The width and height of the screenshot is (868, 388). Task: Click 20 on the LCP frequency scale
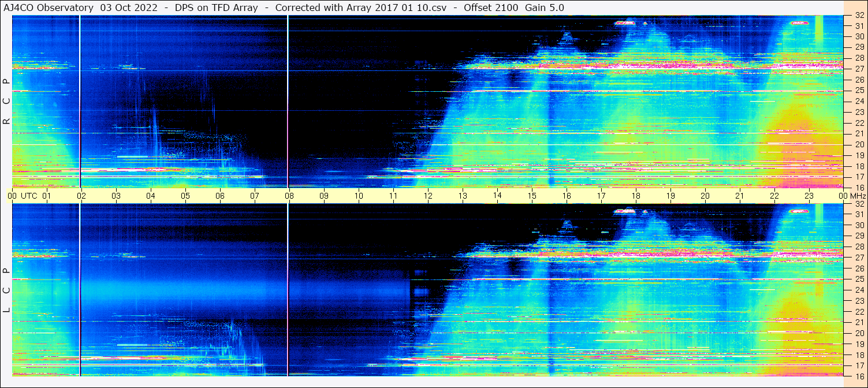859,333
